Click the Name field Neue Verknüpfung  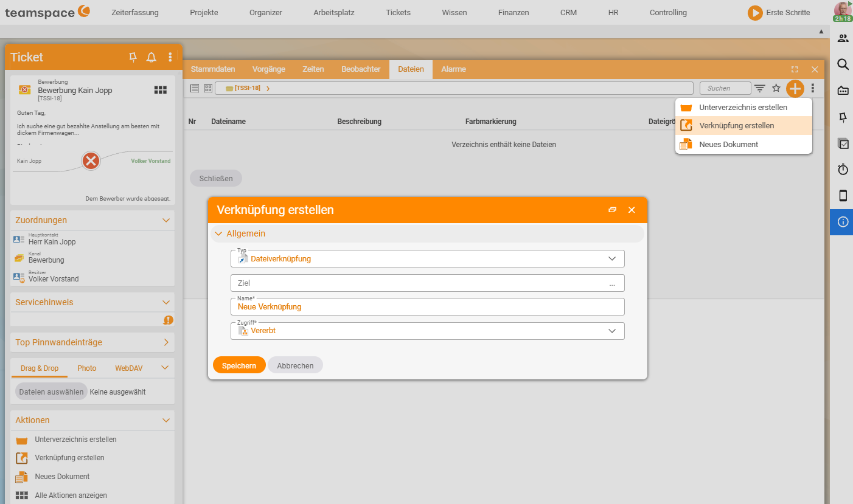pos(428,306)
